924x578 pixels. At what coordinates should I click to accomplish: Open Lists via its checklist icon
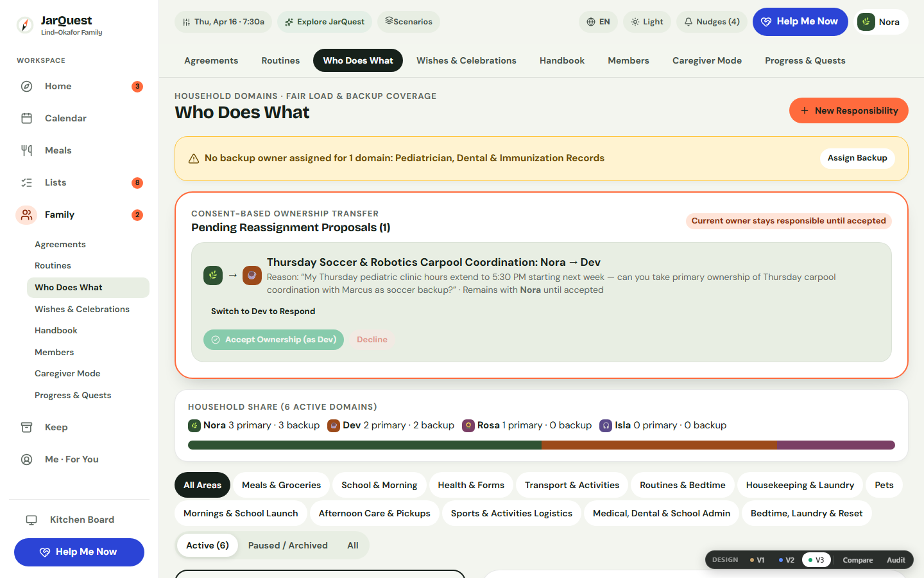pos(26,182)
